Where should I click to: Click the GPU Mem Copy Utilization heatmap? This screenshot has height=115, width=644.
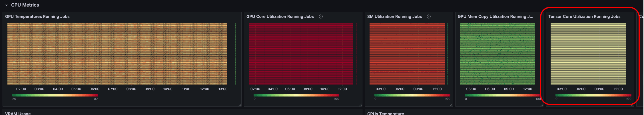tap(497, 54)
